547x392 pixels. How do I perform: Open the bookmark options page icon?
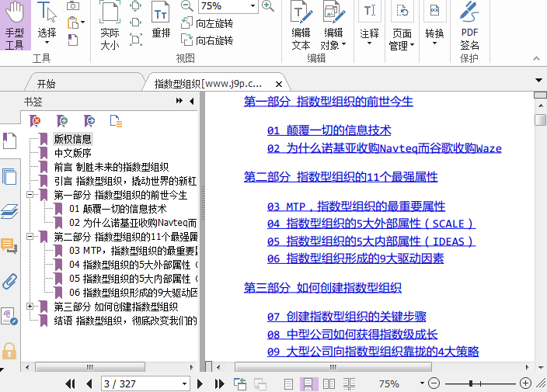click(116, 121)
